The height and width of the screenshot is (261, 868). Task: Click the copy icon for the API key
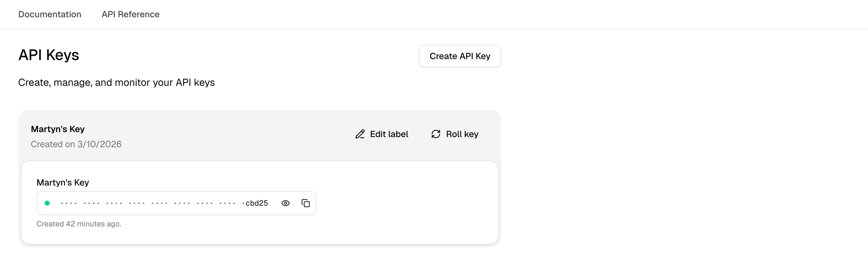click(x=305, y=203)
